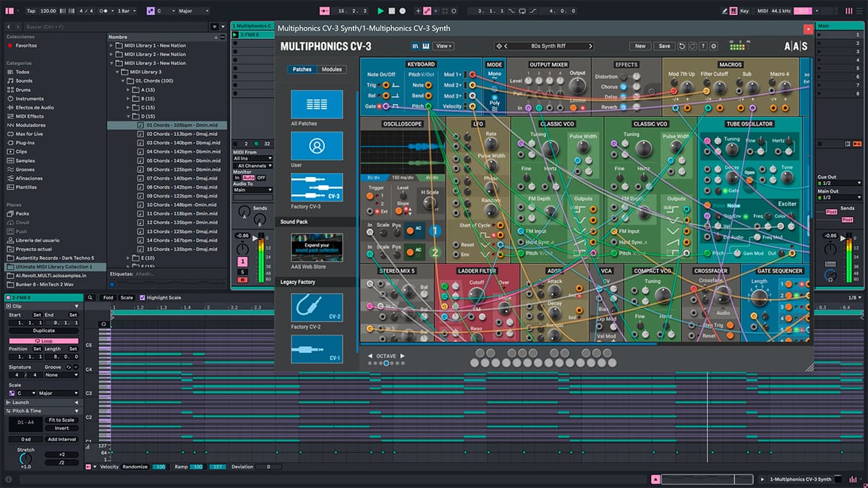Click the transport stop button
Screen dimensions: 868x488
(392, 11)
